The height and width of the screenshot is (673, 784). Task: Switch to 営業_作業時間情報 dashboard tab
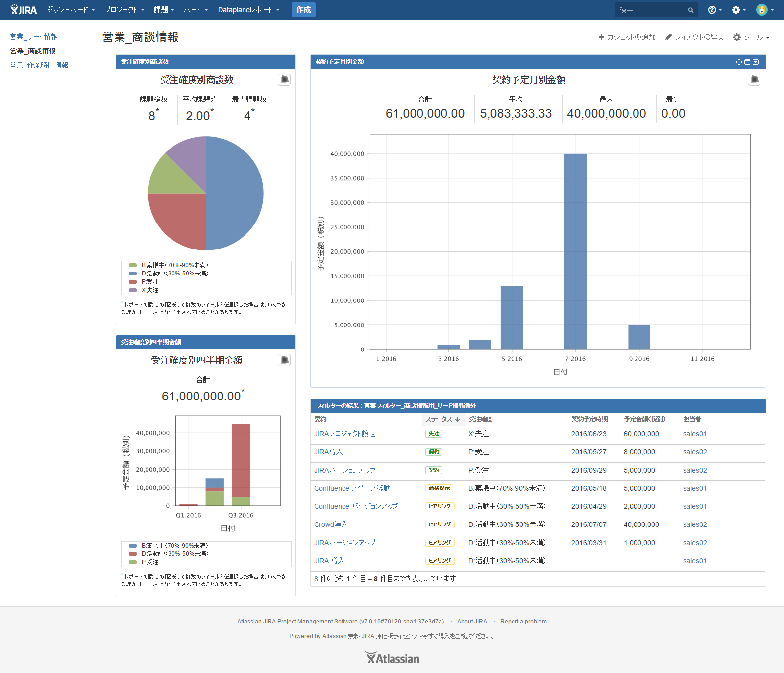point(39,65)
